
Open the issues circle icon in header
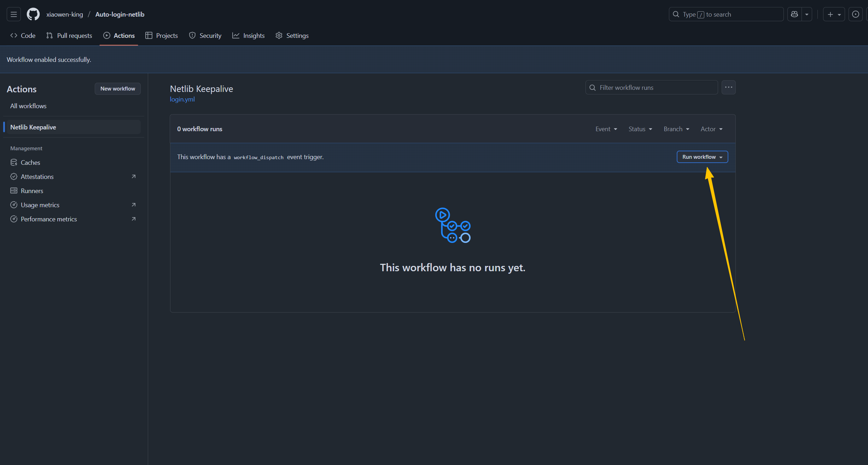[x=855, y=14]
